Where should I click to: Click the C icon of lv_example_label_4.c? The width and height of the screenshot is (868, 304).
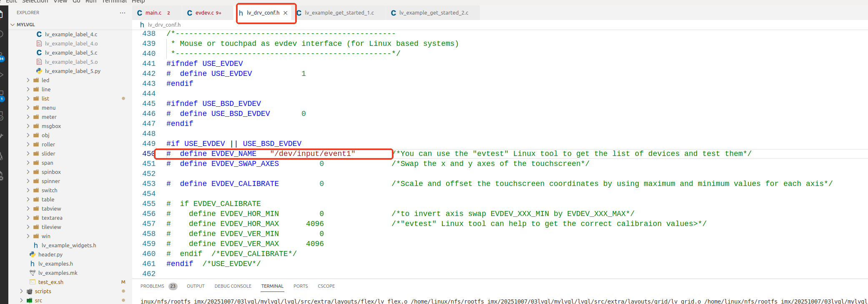click(39, 34)
